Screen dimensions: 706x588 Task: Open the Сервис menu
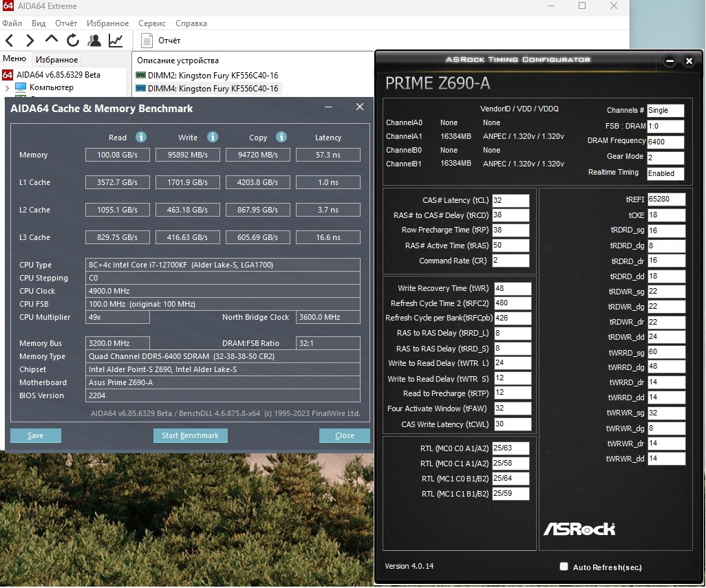[x=152, y=23]
